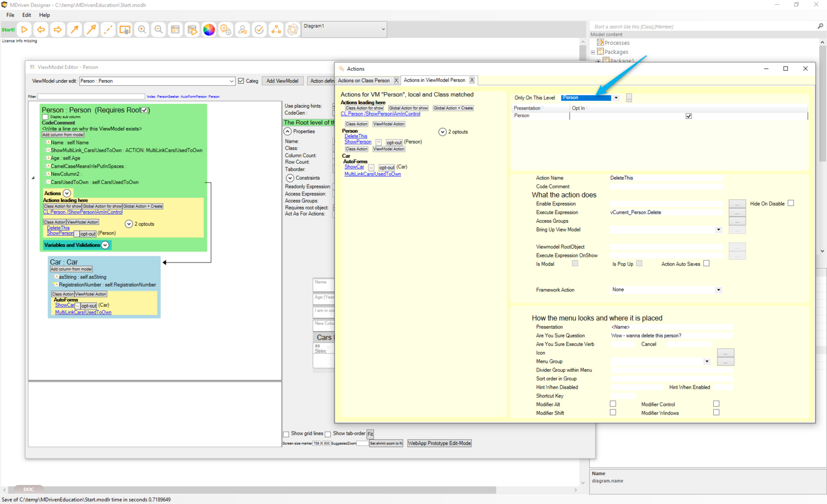Viewport: 827px width, 504px height.
Task: Open the Edit menu
Action: pos(26,15)
